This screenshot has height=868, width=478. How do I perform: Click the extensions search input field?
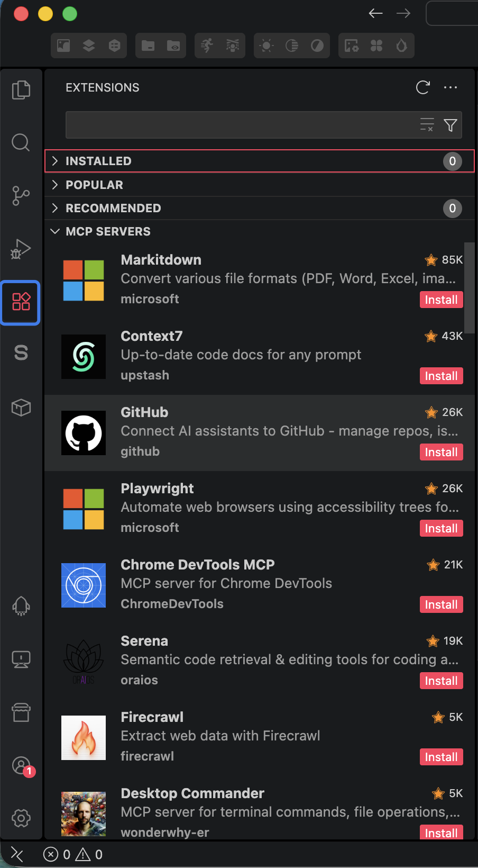(x=241, y=125)
